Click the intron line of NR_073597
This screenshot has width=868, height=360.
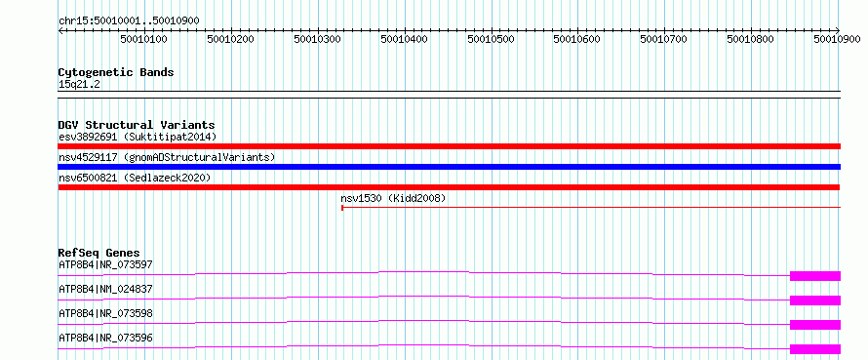click(424, 271)
